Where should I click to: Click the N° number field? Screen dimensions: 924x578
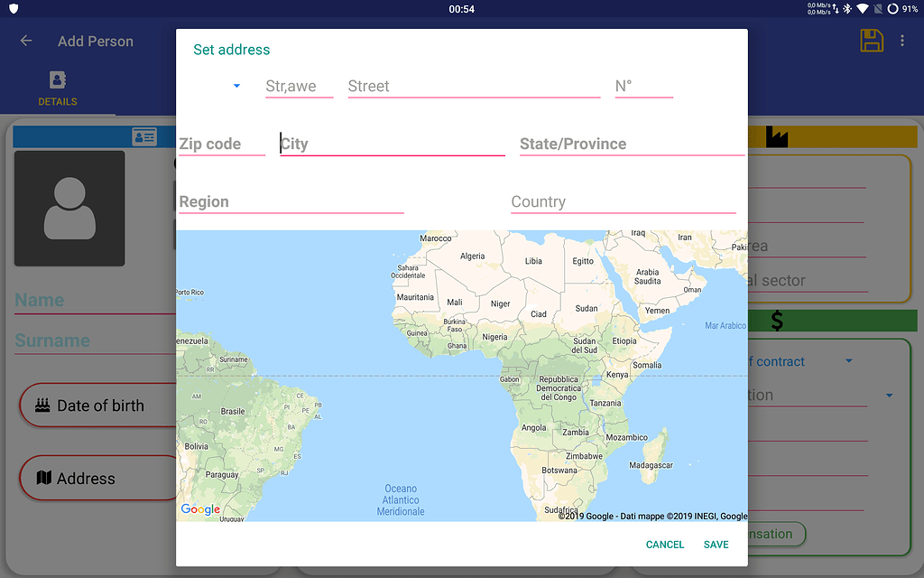click(x=643, y=87)
